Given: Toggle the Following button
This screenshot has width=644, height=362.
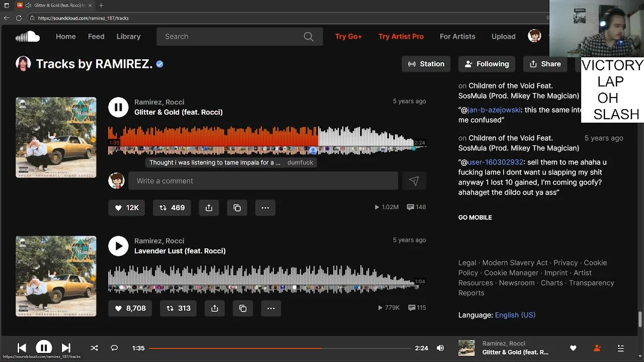Looking at the screenshot, I should click(x=487, y=64).
